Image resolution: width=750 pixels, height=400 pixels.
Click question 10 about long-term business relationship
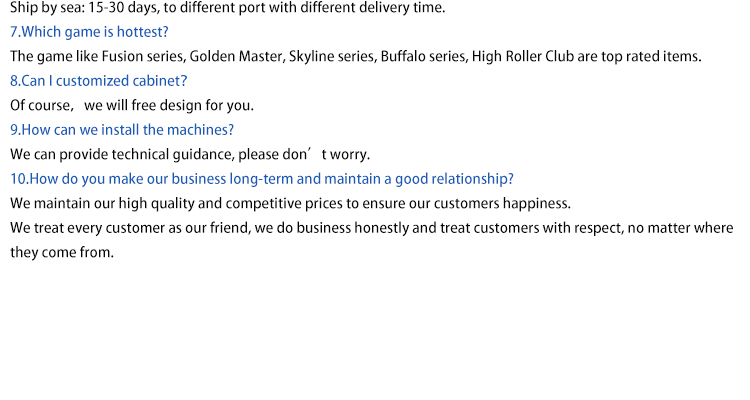[x=262, y=179]
